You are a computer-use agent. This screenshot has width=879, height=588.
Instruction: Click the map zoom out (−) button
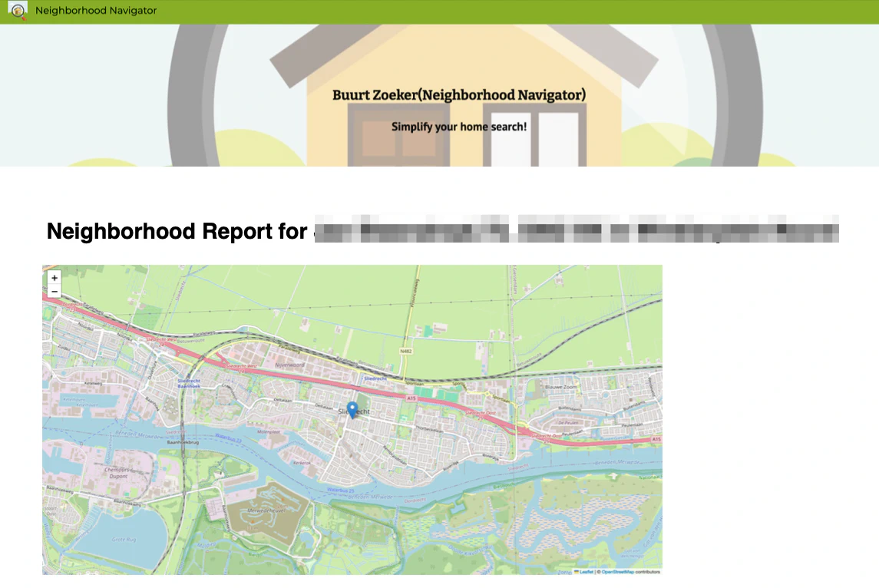[55, 292]
